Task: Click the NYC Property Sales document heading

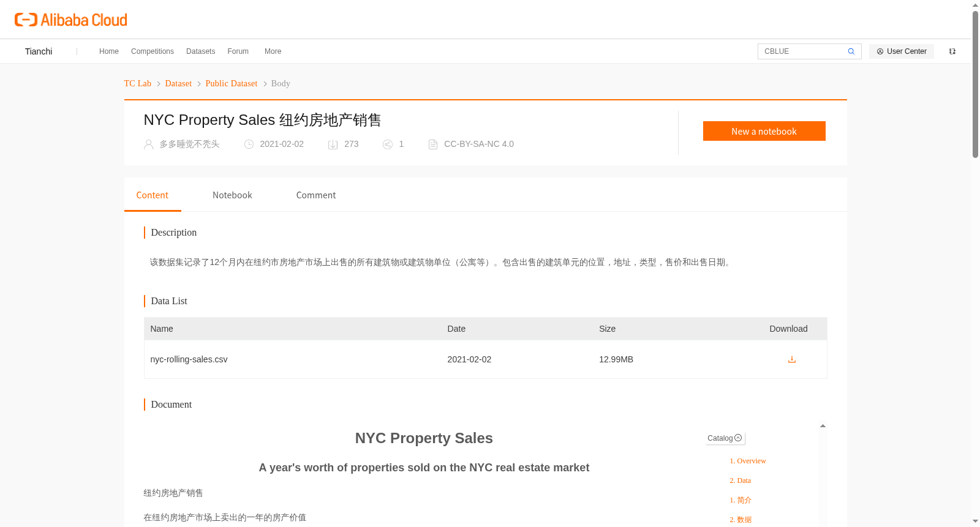Action: point(424,438)
